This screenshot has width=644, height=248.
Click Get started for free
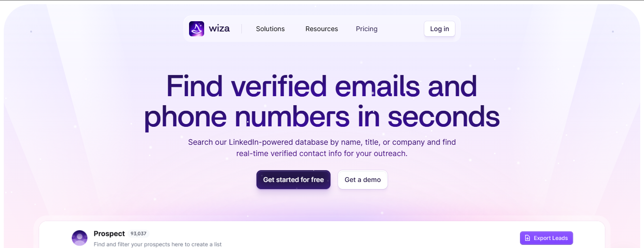(x=293, y=180)
